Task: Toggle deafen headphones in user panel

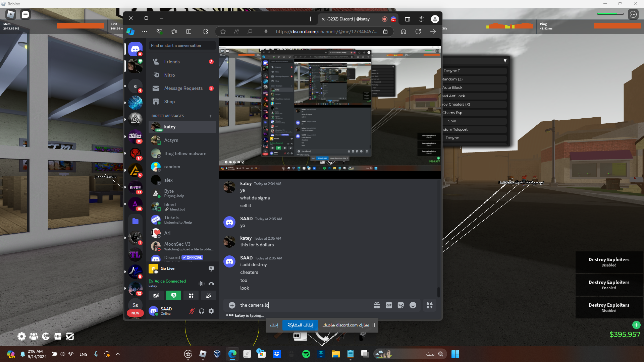Action: tap(202, 311)
